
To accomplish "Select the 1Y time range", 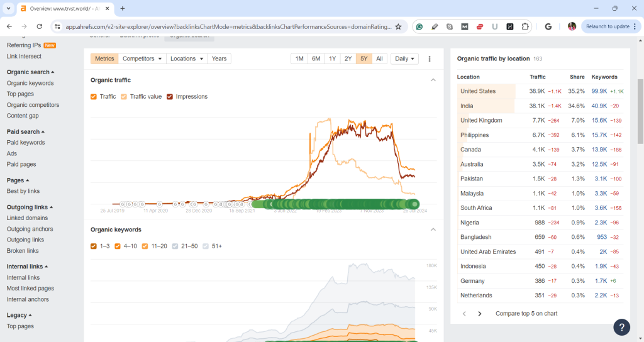I will pos(332,58).
